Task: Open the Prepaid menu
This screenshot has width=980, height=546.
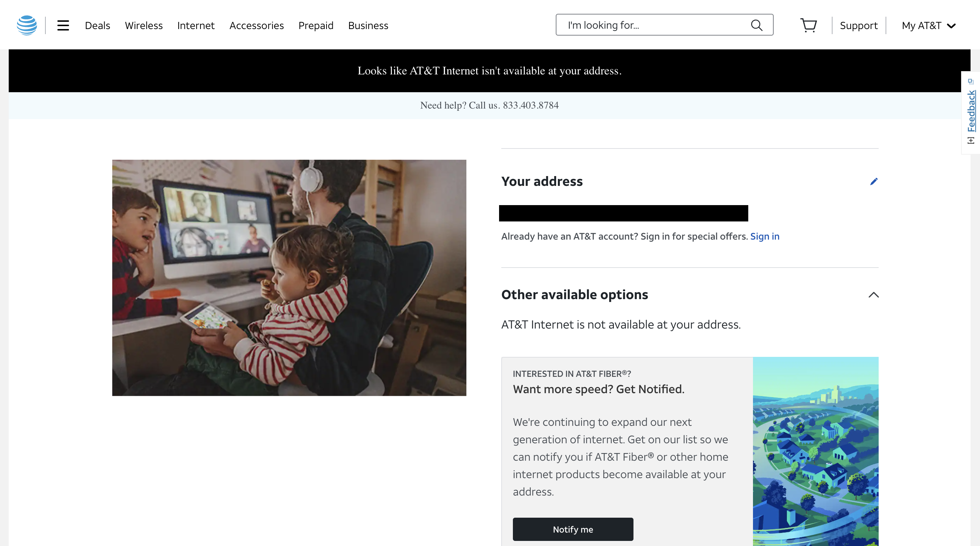Action: tap(316, 25)
